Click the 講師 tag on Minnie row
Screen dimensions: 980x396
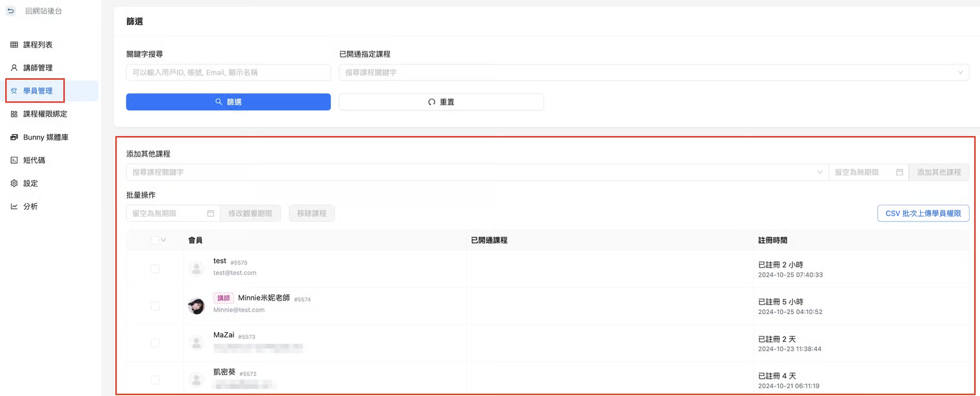224,298
